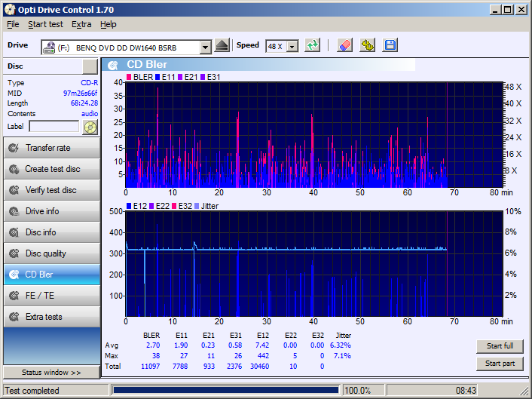Click the E11 total value 7788

(x=180, y=366)
